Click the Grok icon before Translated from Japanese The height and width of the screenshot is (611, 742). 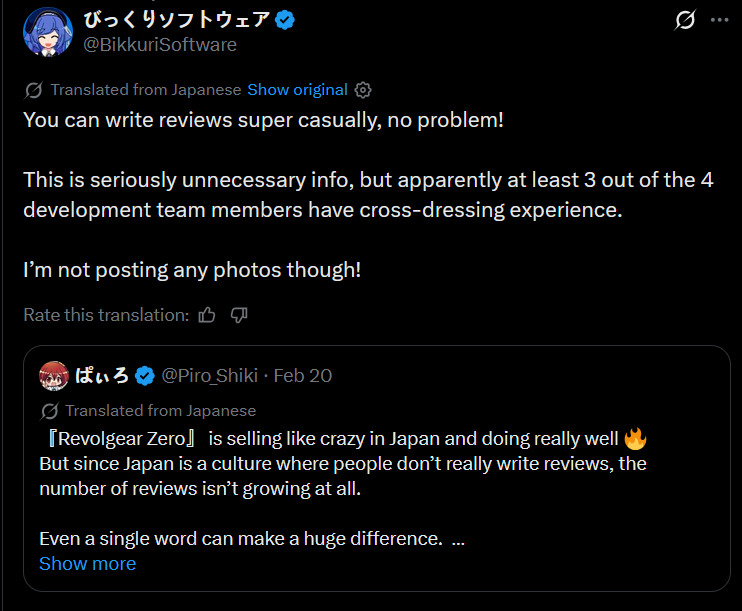click(x=34, y=90)
